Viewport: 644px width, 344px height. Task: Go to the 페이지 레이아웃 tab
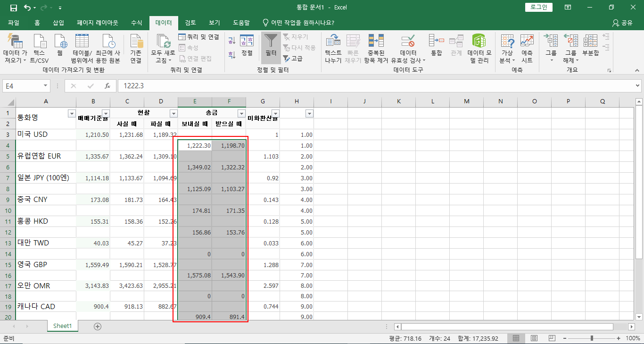point(98,23)
